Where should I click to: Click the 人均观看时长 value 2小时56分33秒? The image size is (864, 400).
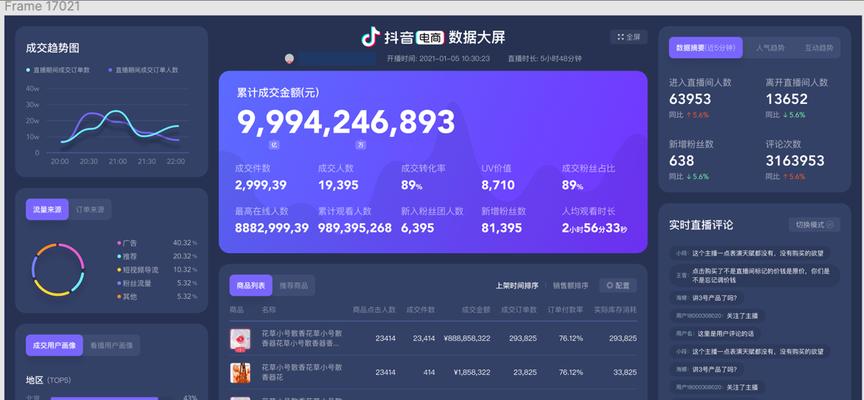(595, 228)
